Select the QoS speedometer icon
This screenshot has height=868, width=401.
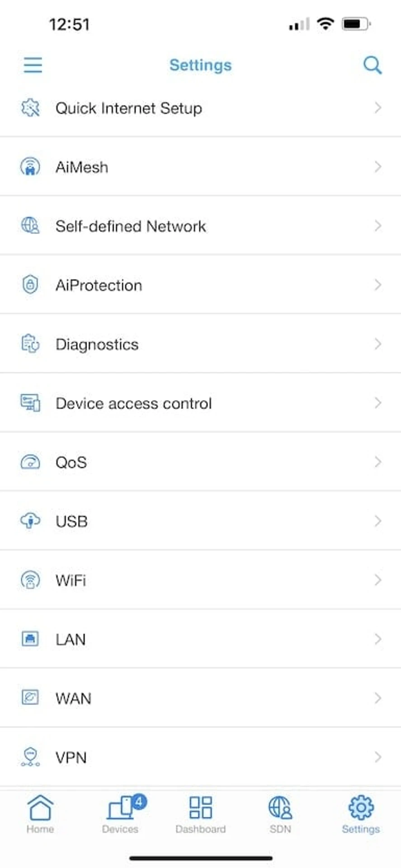coord(30,462)
